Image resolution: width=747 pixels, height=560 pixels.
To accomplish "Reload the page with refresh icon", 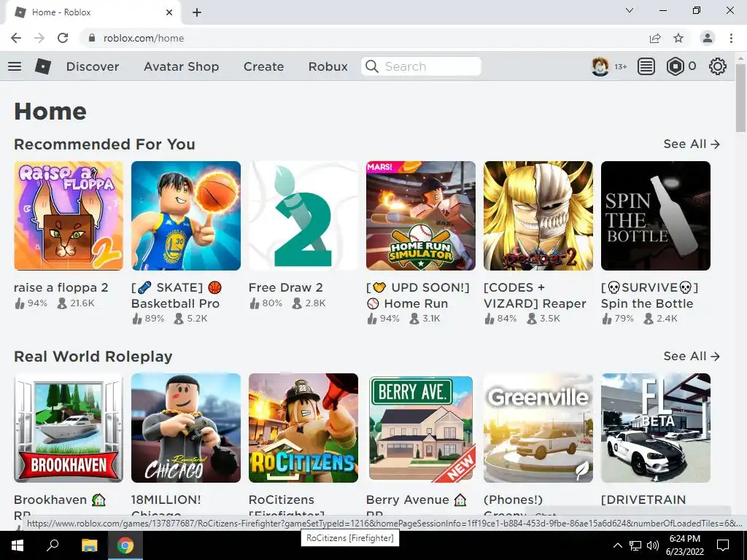I will [x=63, y=38].
